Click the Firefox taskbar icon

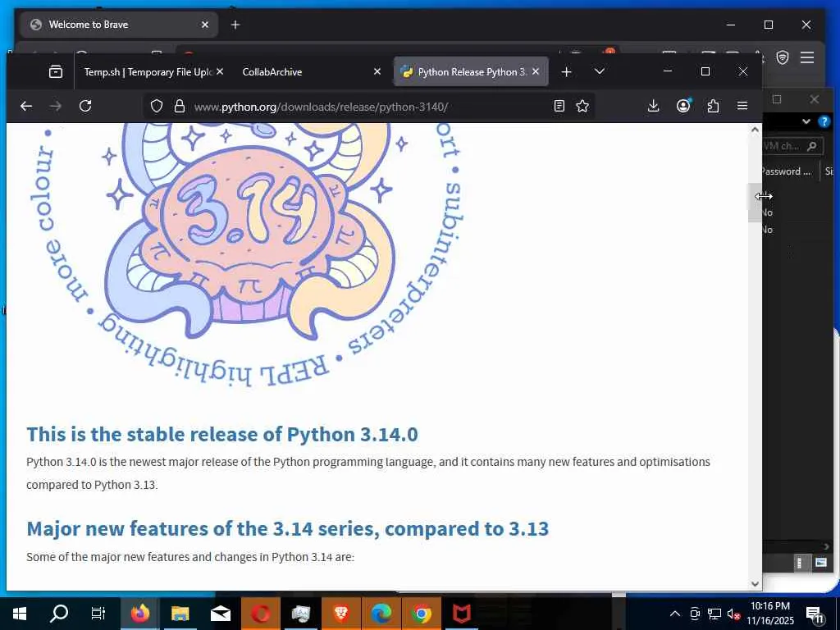(x=139, y=614)
